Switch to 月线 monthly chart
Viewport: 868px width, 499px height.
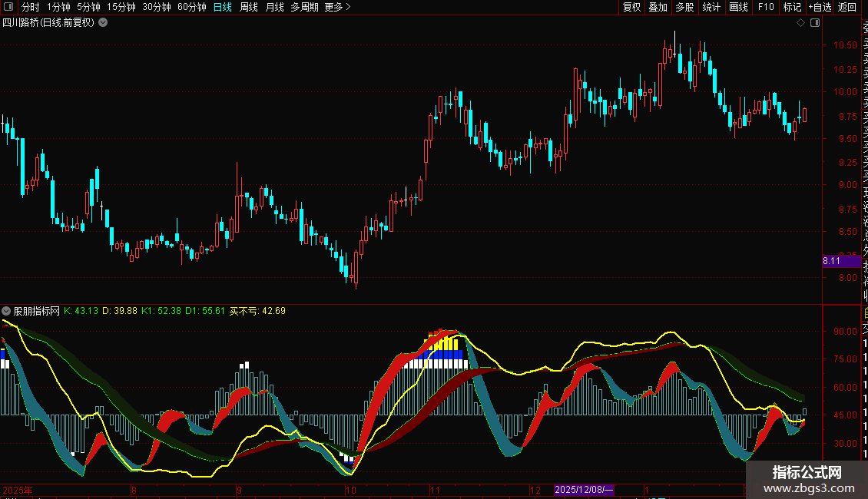[274, 7]
